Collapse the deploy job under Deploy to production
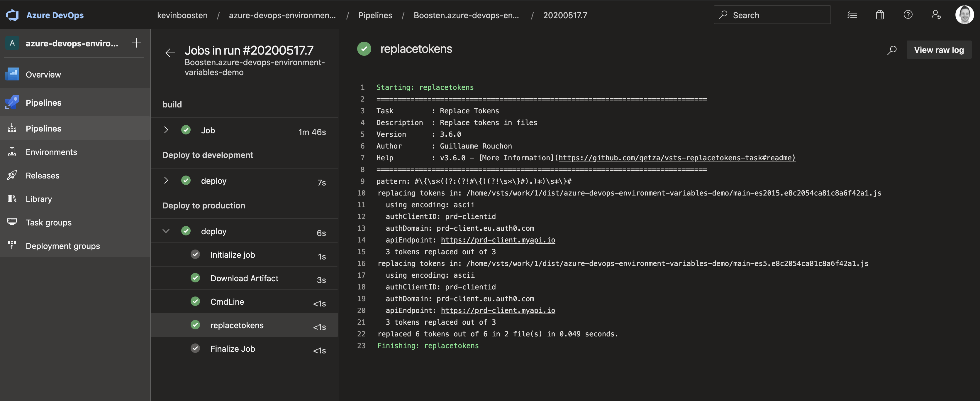This screenshot has height=401, width=980. point(166,231)
